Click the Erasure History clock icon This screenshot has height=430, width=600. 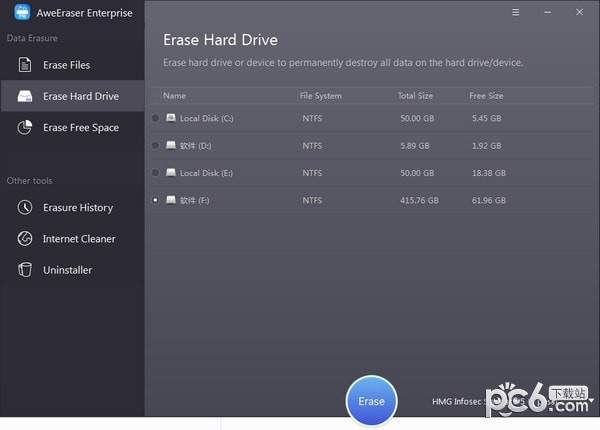click(x=24, y=208)
